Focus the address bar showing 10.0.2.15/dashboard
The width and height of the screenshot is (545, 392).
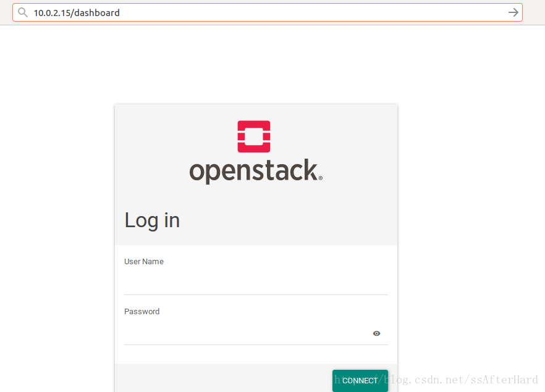tap(268, 12)
